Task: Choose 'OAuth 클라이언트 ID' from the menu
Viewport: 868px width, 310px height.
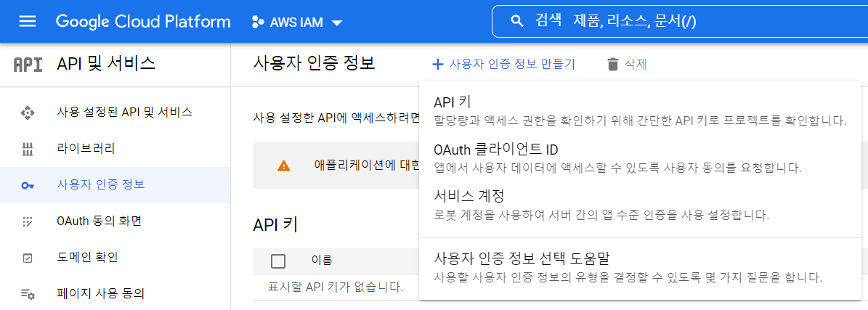Action: [640, 158]
